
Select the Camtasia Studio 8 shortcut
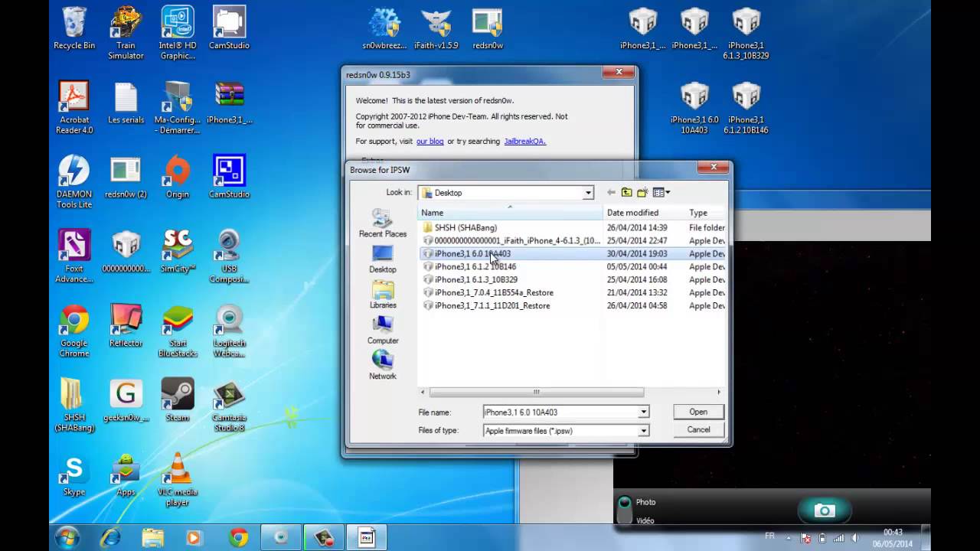[229, 405]
